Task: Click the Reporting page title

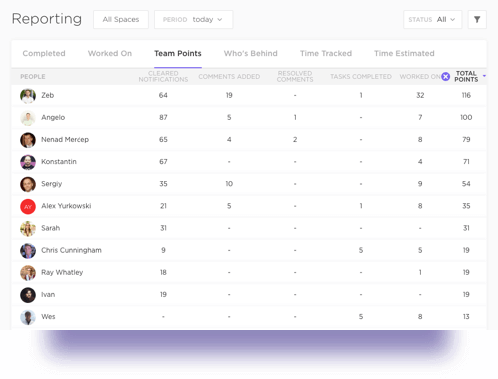Action: pyautogui.click(x=47, y=19)
